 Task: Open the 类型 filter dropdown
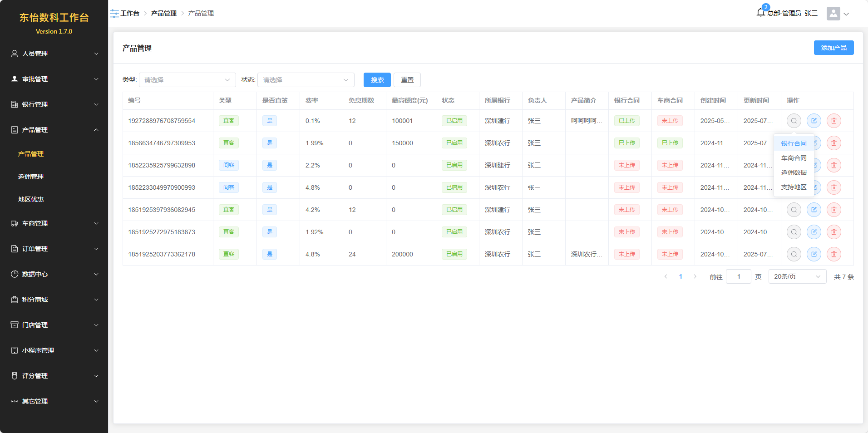point(187,80)
